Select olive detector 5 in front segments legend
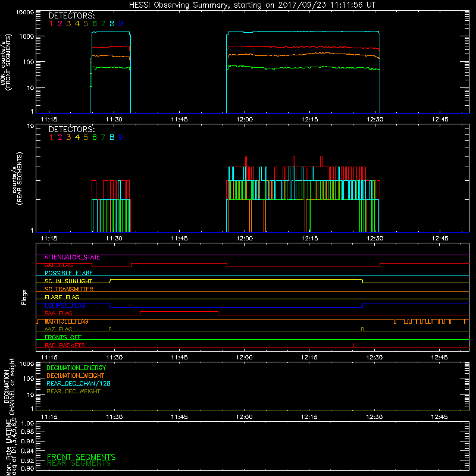The height and width of the screenshot is (476, 476). (x=86, y=24)
